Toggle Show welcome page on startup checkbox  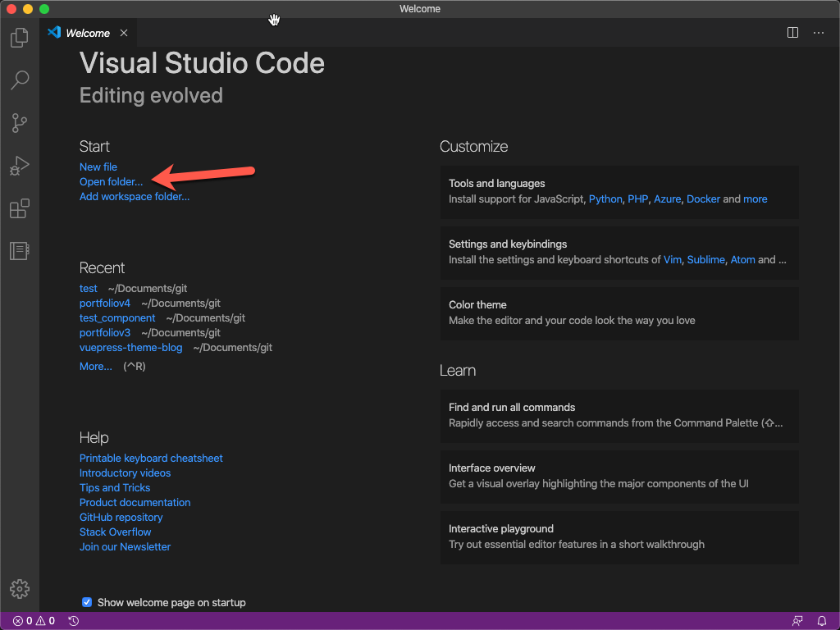pos(87,602)
